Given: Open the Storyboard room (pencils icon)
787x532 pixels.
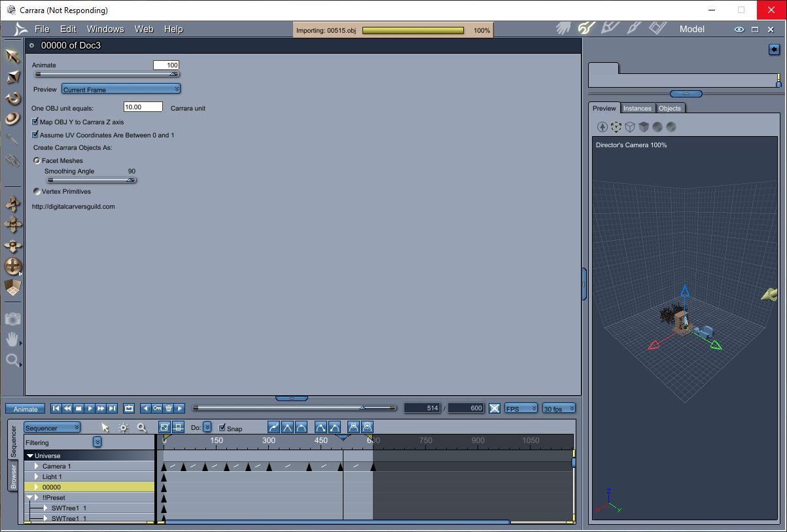Looking at the screenshot, I should coord(610,28).
